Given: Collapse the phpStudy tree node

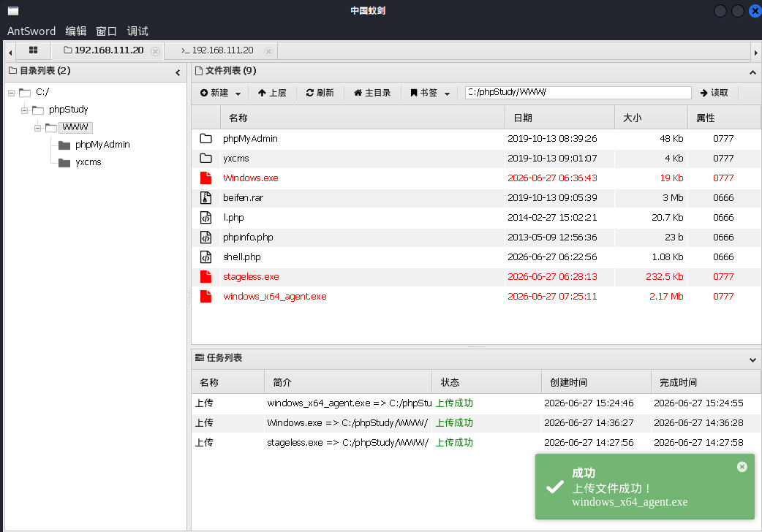Looking at the screenshot, I should point(24,111).
